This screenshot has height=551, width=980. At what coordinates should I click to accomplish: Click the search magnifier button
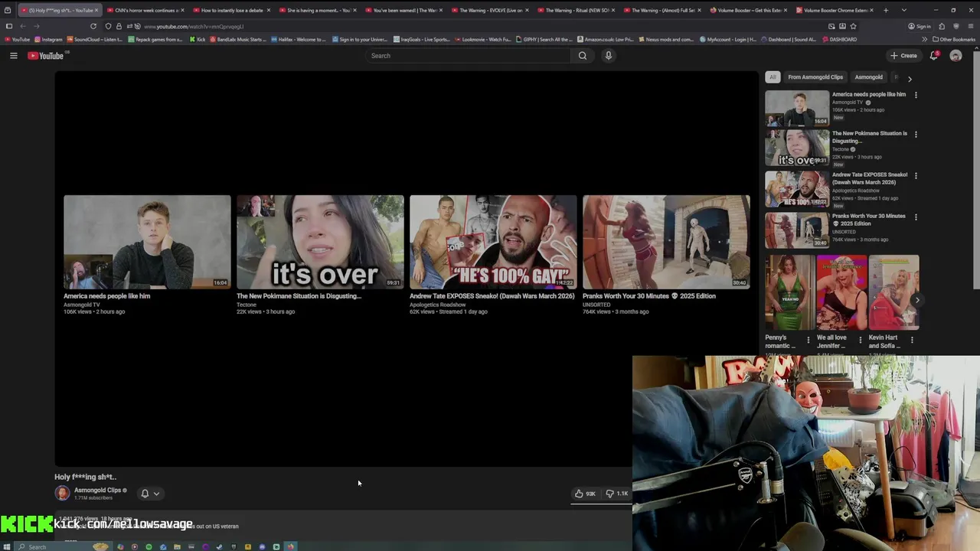pyautogui.click(x=583, y=55)
